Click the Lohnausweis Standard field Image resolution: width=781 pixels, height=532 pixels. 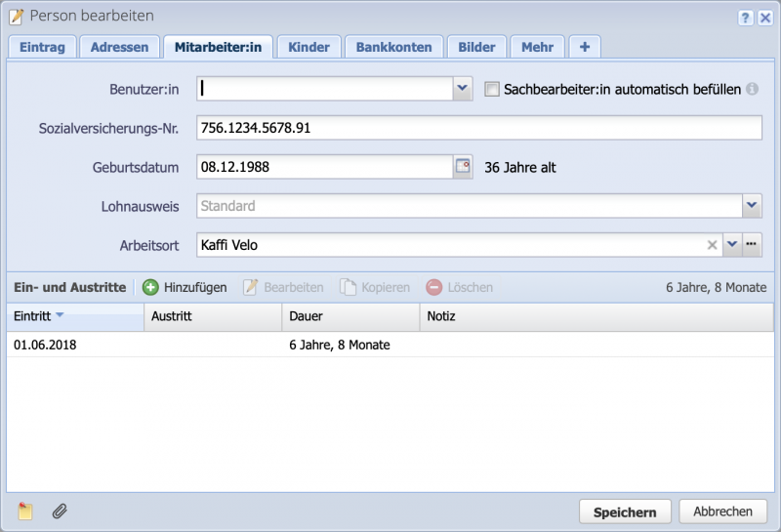click(470, 205)
